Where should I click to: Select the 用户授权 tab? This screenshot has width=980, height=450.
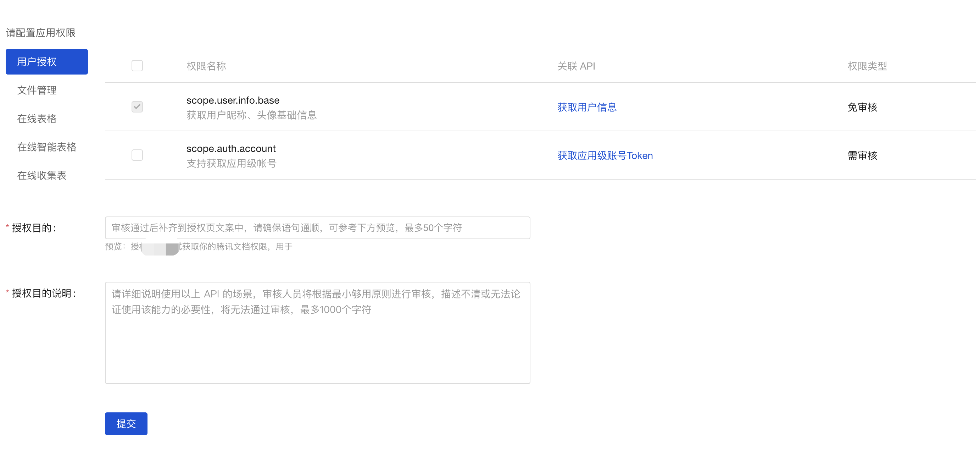46,62
